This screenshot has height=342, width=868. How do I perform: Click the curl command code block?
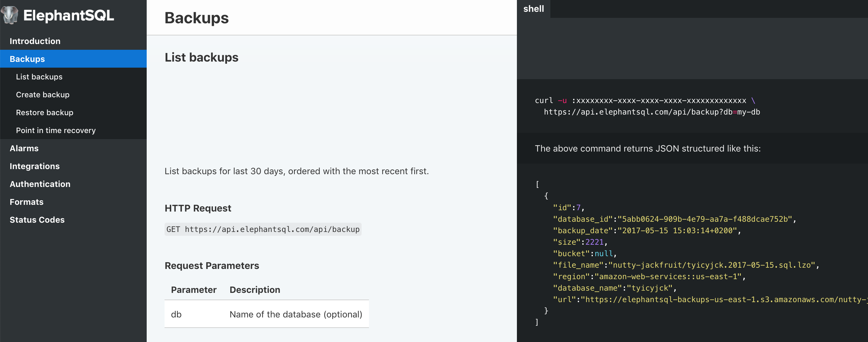647,106
